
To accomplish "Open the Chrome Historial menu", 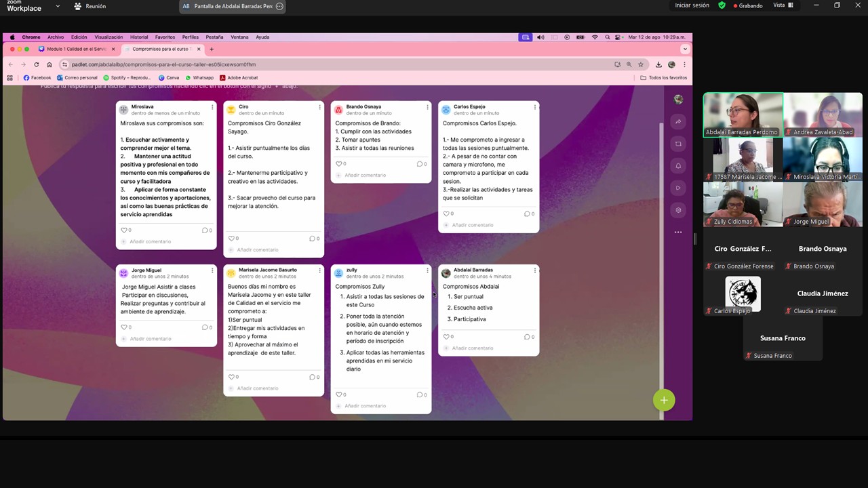I will (139, 37).
